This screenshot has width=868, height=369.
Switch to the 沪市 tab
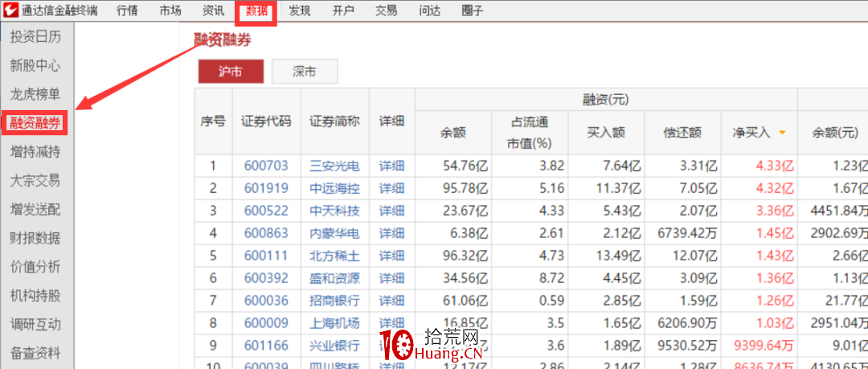click(x=231, y=72)
